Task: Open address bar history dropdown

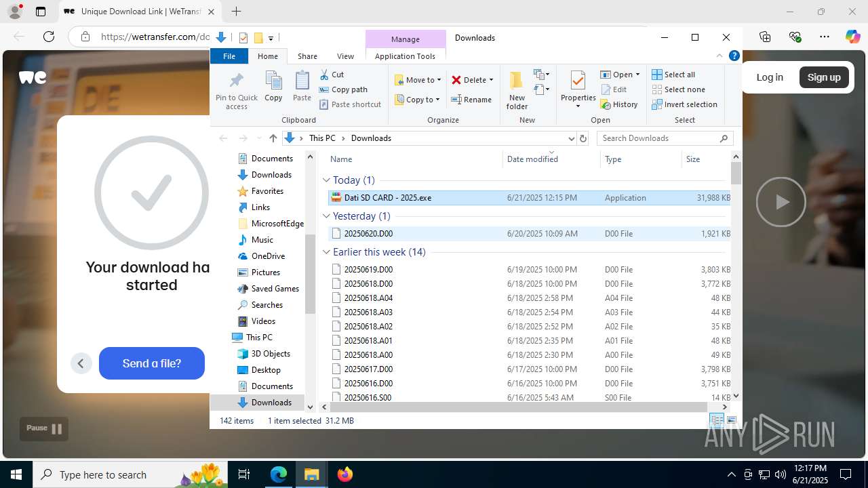Action: click(x=571, y=138)
